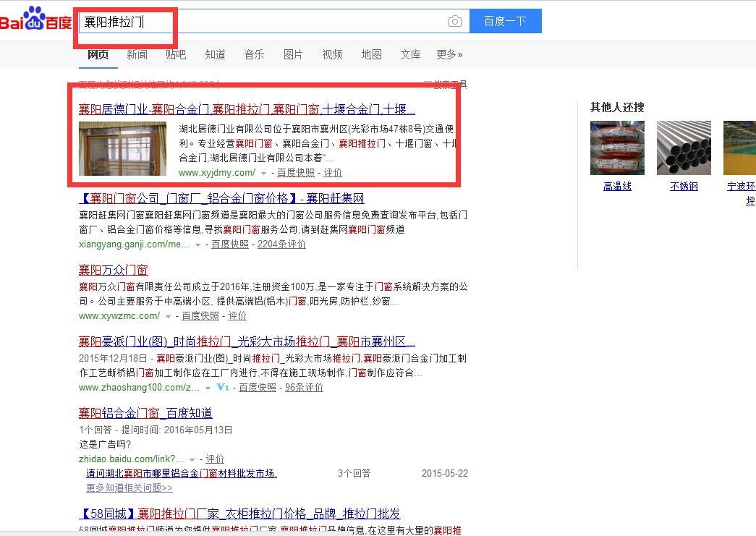The height and width of the screenshot is (536, 756).
Task: Open the 襄阳豪派门业(图) result title
Action: 247,341
